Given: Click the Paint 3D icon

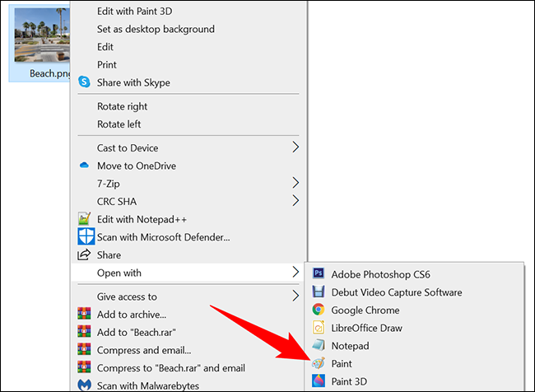Looking at the screenshot, I should coord(319,381).
